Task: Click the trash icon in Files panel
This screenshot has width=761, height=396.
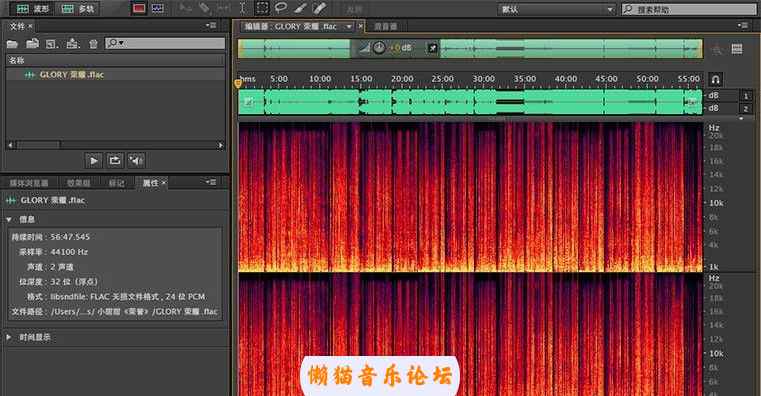Action: pyautogui.click(x=93, y=44)
